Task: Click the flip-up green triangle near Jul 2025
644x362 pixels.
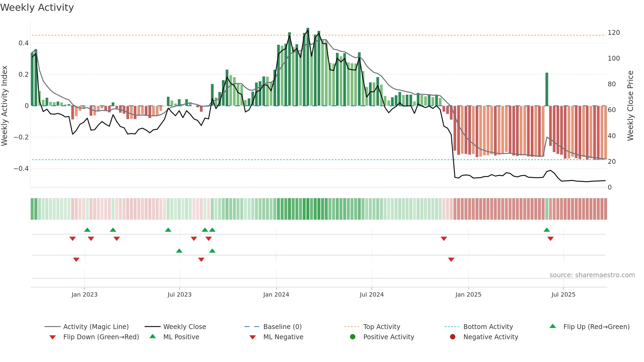Action: (547, 230)
